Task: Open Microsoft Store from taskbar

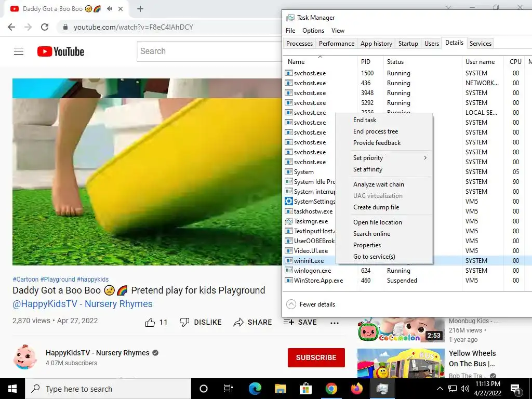Action: [305, 389]
